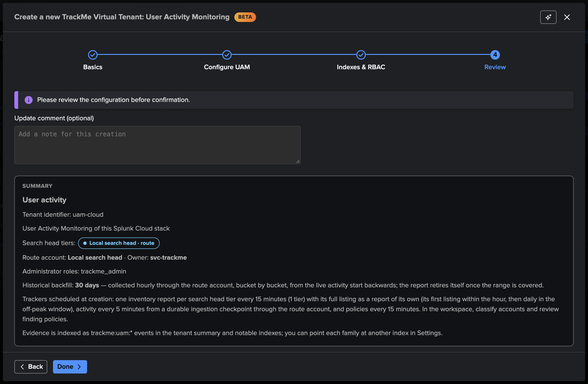This screenshot has width=588, height=384.
Task: Click 'Administrator roles: trackme_admin' text
Action: click(x=74, y=271)
